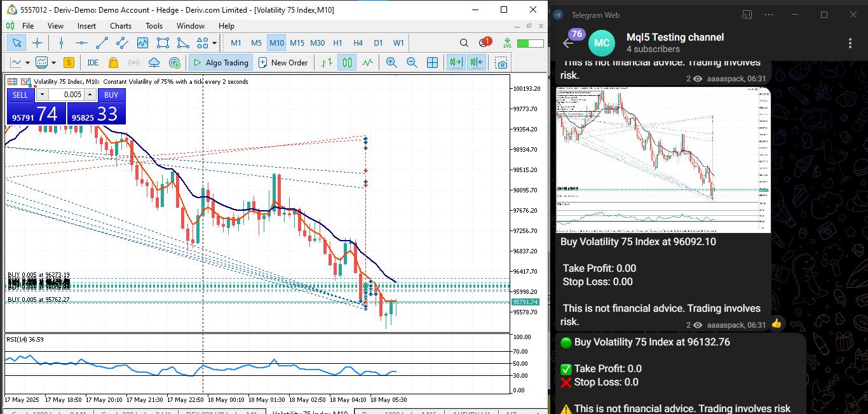Switch timeframe to D1
This screenshot has height=414, width=868.
(x=378, y=43)
